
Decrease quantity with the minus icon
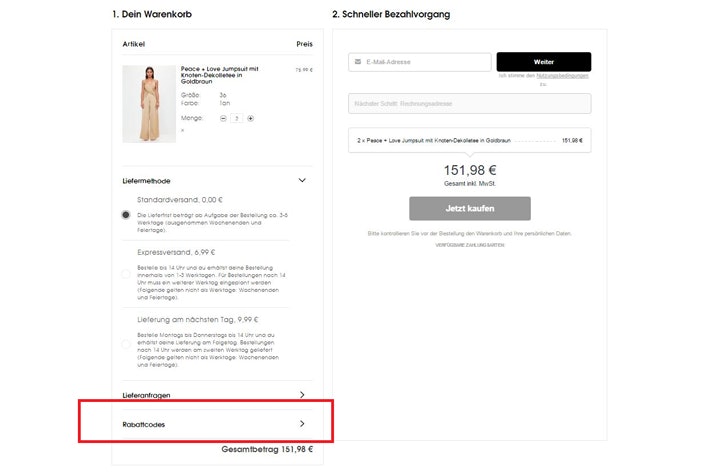click(223, 118)
